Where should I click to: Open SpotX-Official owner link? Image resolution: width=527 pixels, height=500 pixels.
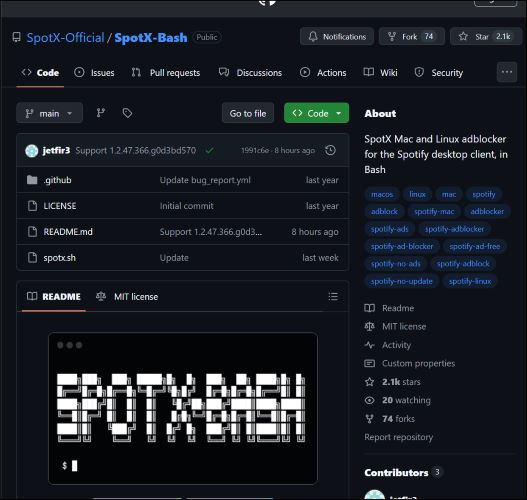coord(66,37)
